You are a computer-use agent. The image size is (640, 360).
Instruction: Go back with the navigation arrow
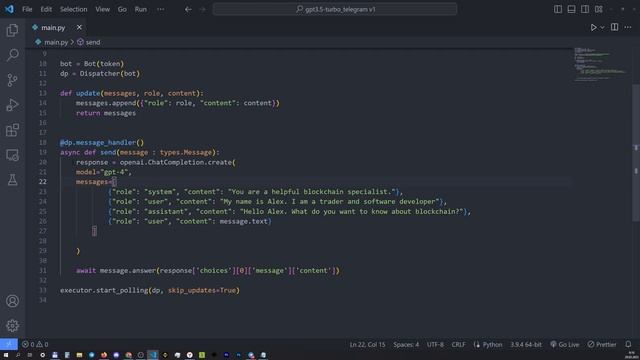pos(188,9)
